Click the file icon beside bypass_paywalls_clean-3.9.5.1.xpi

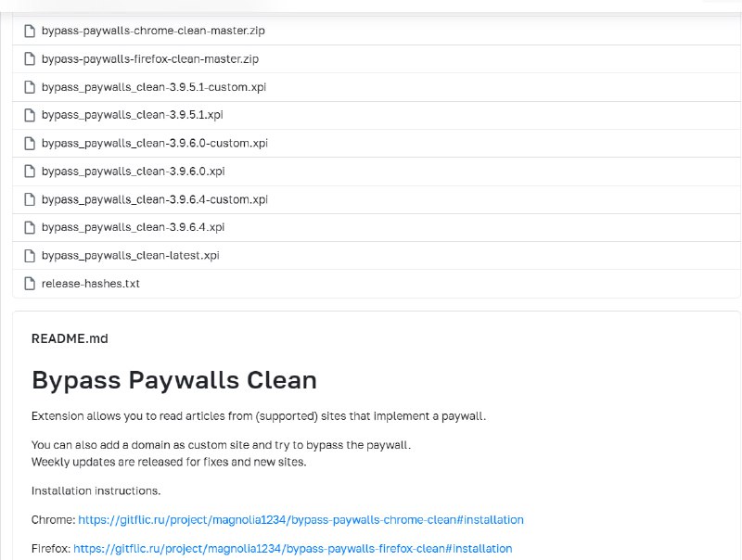29,115
